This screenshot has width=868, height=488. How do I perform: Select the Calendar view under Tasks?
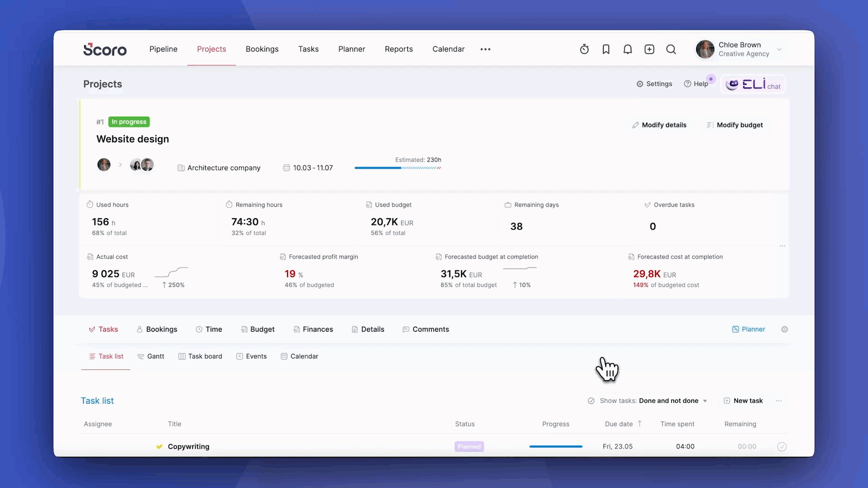point(300,357)
